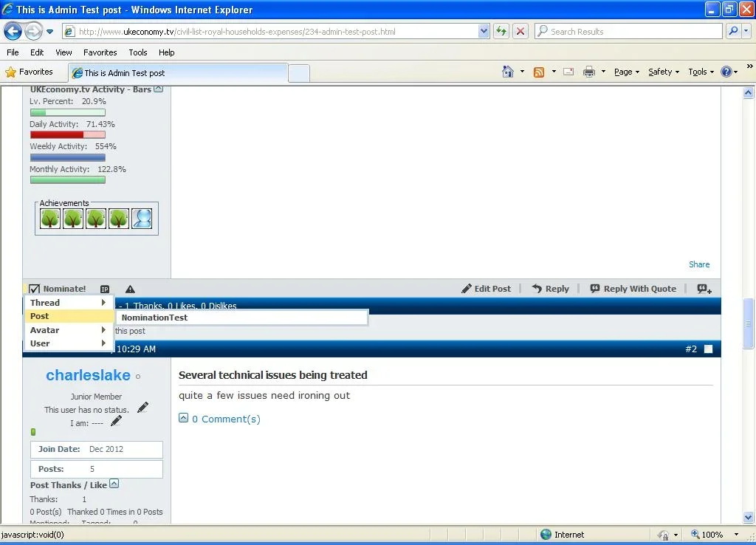Open the address bar dropdown arrow
This screenshot has height=545, width=756.
point(484,31)
